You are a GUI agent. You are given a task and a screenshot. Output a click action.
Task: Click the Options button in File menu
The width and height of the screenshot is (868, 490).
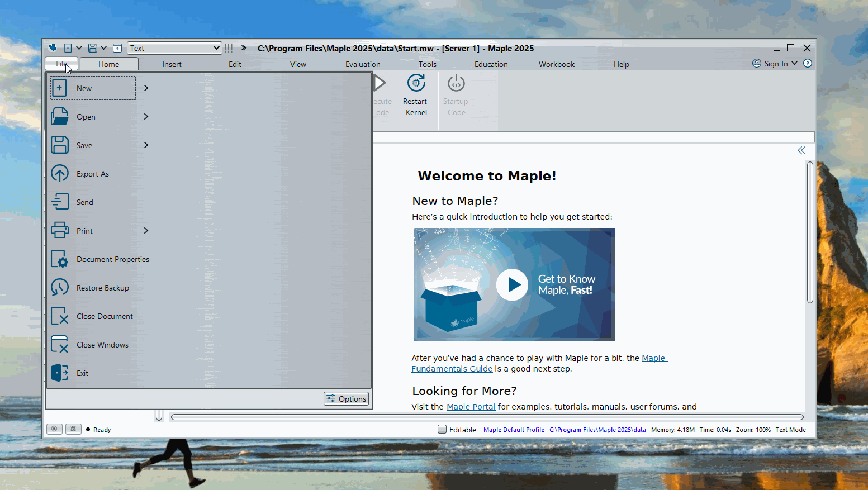click(x=347, y=398)
